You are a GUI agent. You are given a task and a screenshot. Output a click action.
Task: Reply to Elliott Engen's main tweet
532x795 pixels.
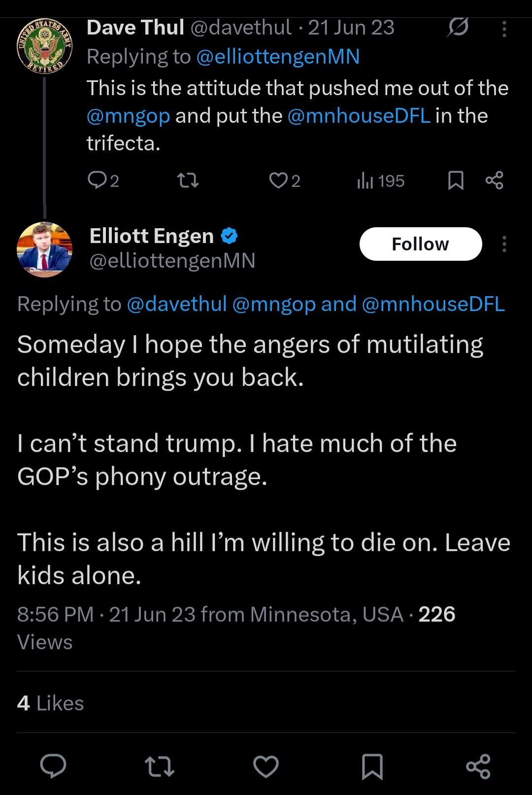pos(53,766)
